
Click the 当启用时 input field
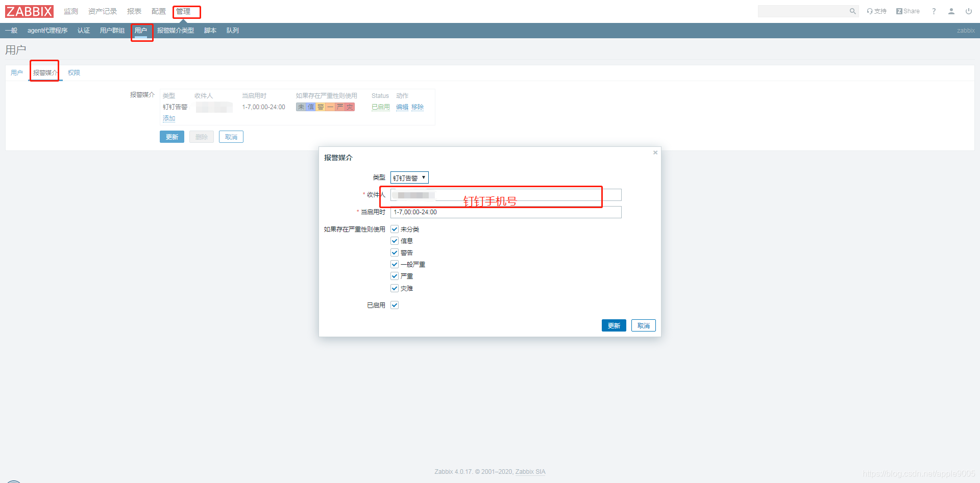pyautogui.click(x=506, y=212)
